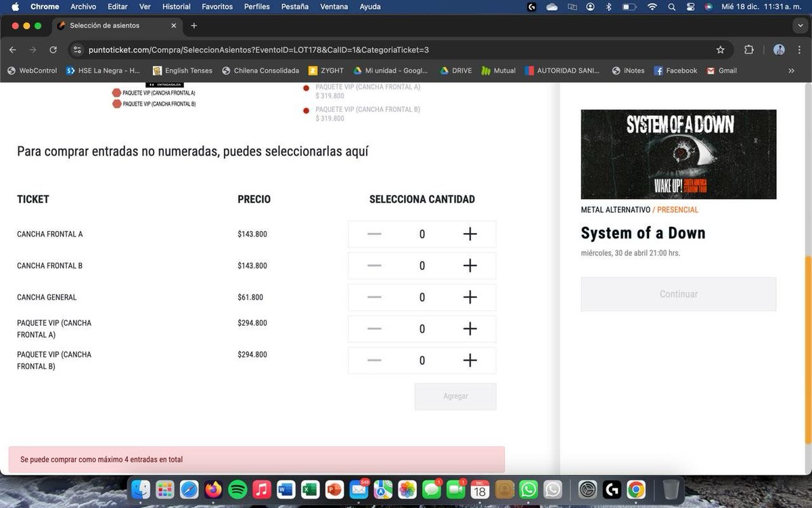Open a new tab with plus button
This screenshot has width=812, height=508.
194,26
